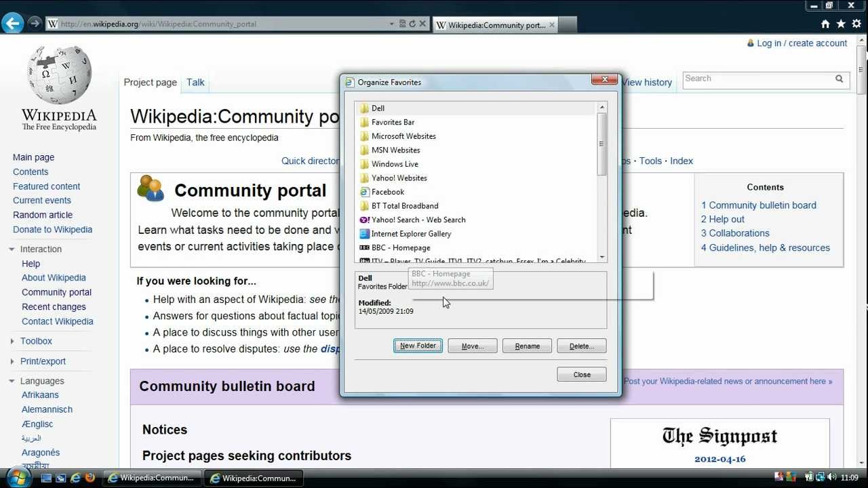
Task: Click the browser Back arrow button
Action: [12, 24]
